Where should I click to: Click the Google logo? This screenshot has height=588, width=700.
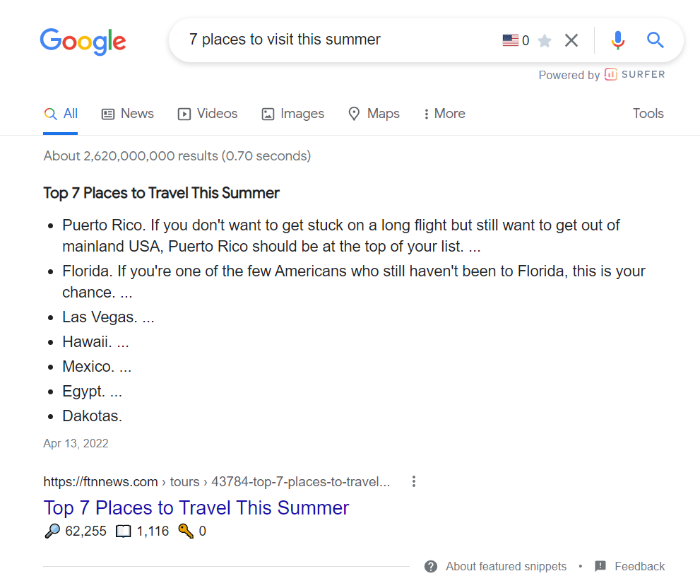click(x=83, y=41)
